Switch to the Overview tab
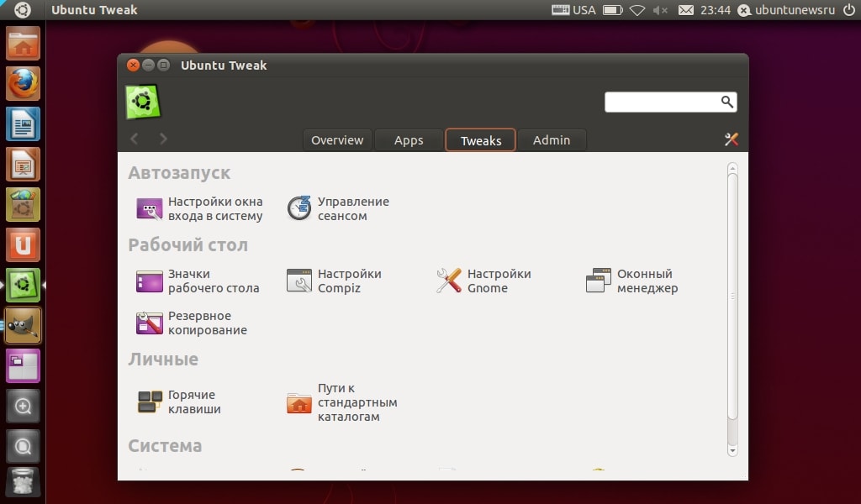861x504 pixels. pos(337,139)
